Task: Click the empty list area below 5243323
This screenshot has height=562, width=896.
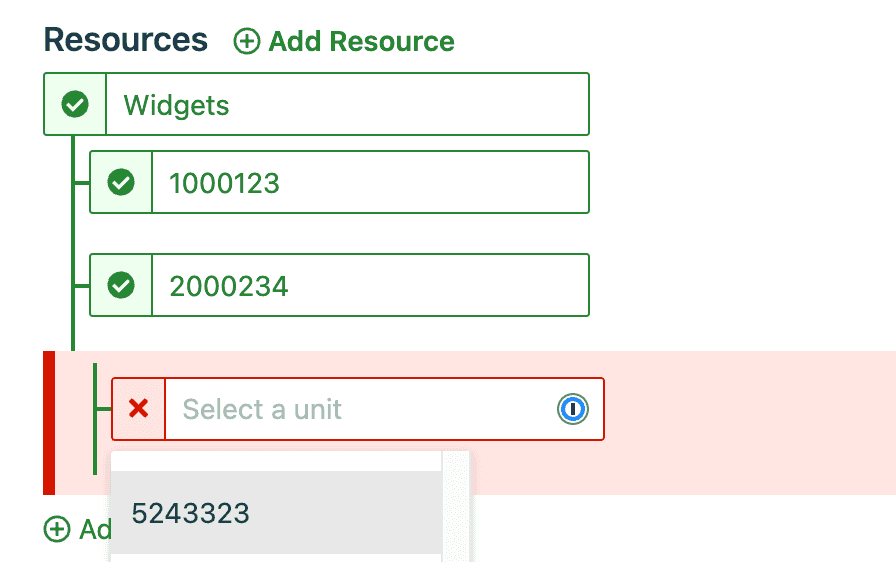Action: click(x=275, y=558)
